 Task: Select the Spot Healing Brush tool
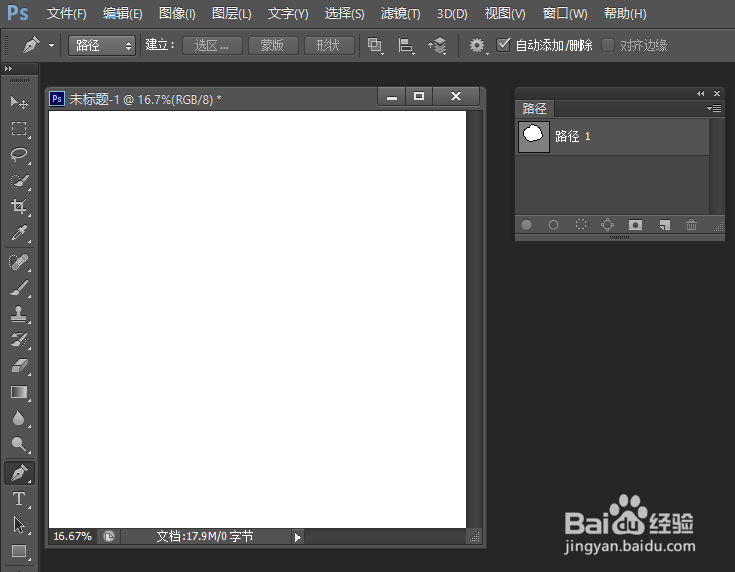[x=19, y=261]
